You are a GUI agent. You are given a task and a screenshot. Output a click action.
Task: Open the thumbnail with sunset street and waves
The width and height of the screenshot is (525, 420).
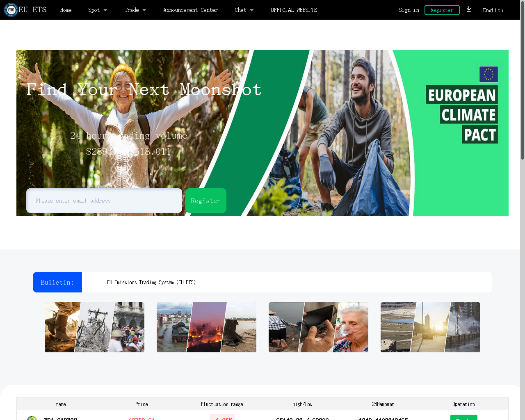tap(430, 327)
